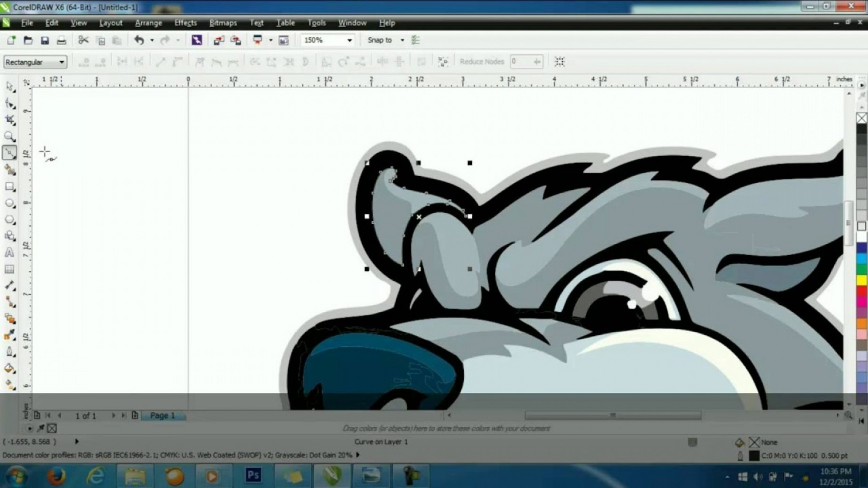The width and height of the screenshot is (868, 488).
Task: Click the Export icon
Action: click(x=235, y=41)
